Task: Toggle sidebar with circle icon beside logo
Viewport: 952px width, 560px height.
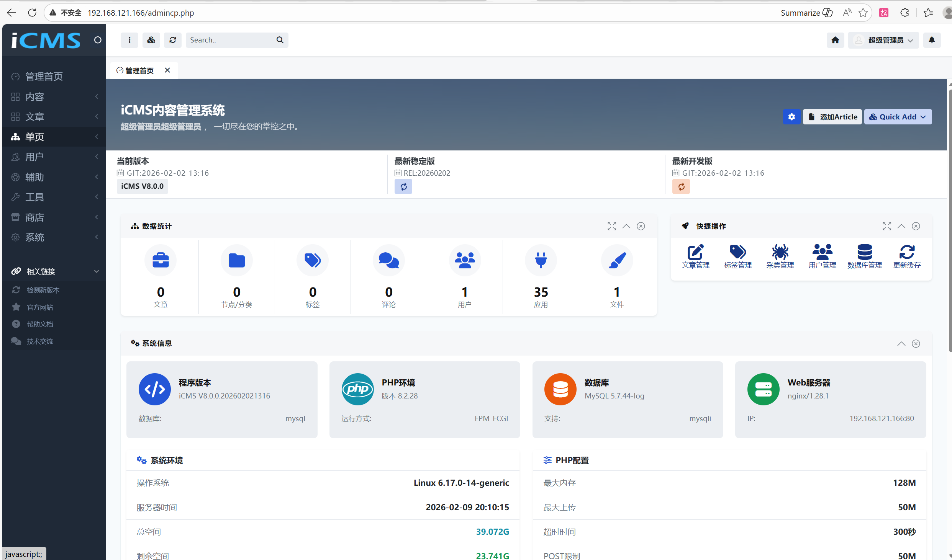Action: click(98, 40)
